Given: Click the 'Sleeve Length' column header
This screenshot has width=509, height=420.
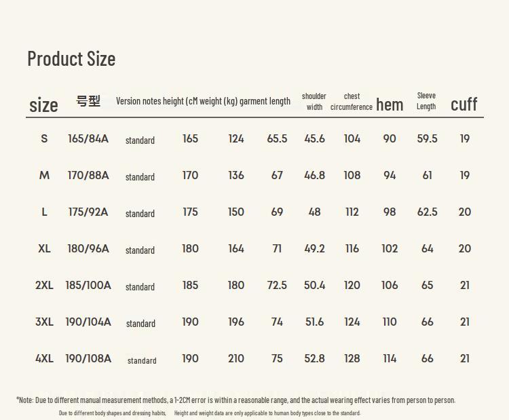Looking at the screenshot, I should tap(426, 101).
